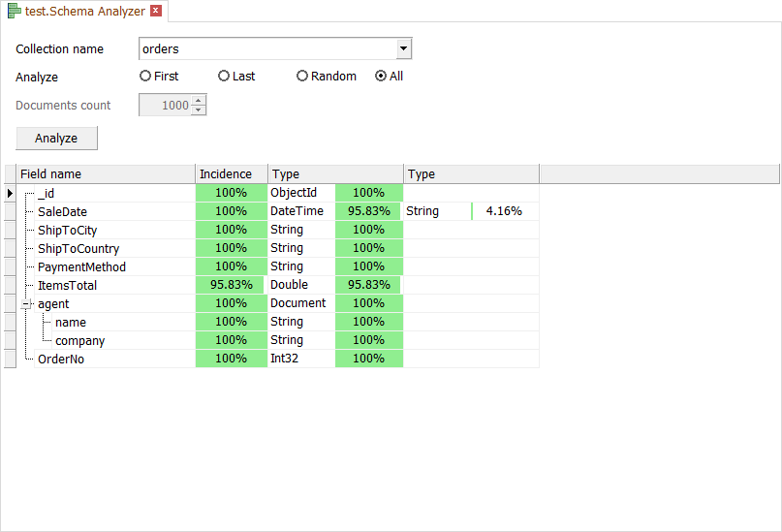
Task: Close the test.Schema Analyzer tab
Action: (156, 12)
